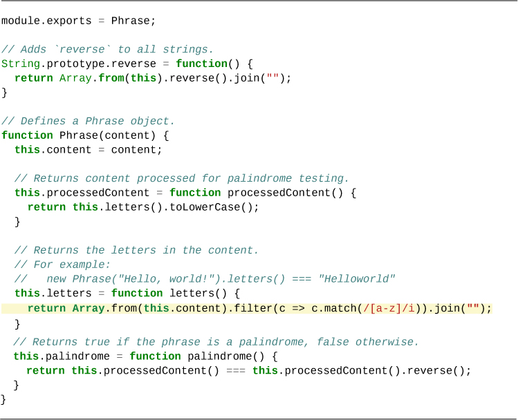Click the String.prototype.reverse assignment line
This screenshot has height=420, width=518.
pyautogui.click(x=127, y=64)
